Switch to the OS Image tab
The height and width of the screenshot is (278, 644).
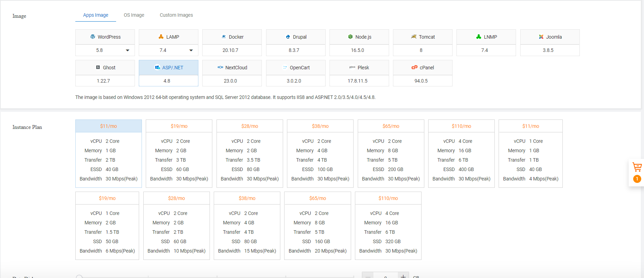[134, 15]
